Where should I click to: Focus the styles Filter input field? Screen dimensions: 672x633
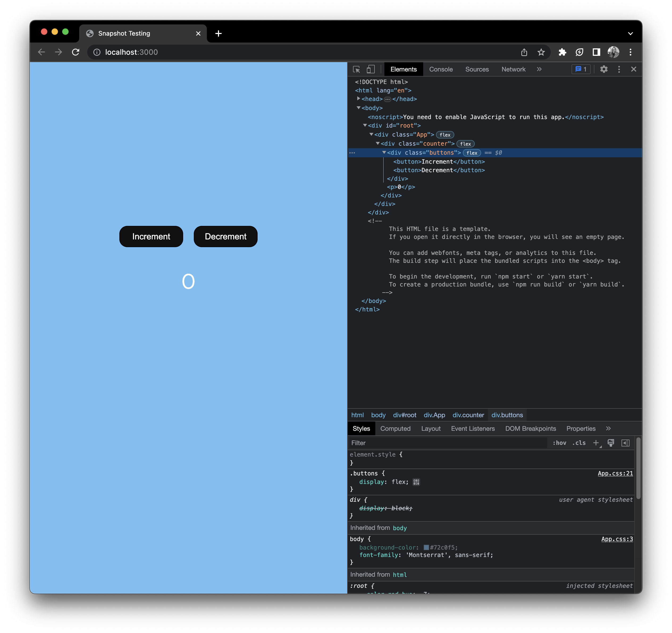point(446,443)
